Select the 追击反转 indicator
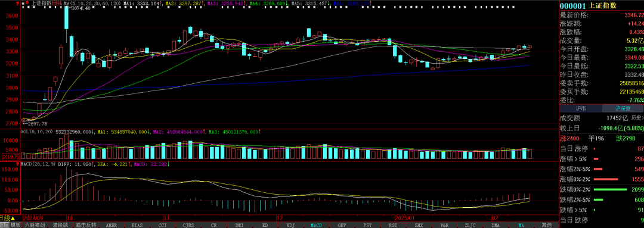Screen dimensions: 644x228 pos(86,225)
